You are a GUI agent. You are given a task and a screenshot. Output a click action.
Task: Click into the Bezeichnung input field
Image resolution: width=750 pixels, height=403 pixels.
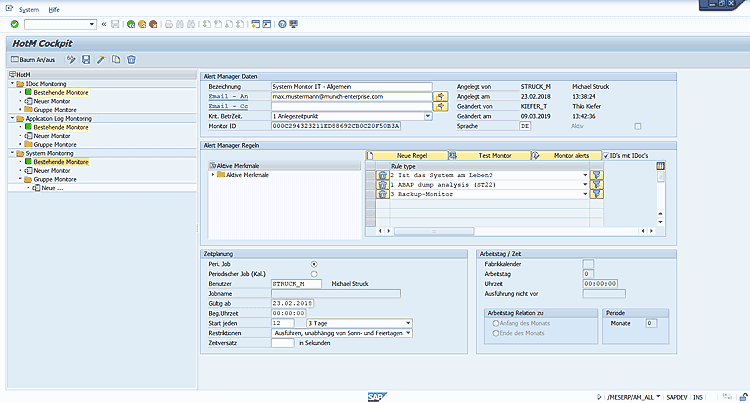pyautogui.click(x=352, y=87)
